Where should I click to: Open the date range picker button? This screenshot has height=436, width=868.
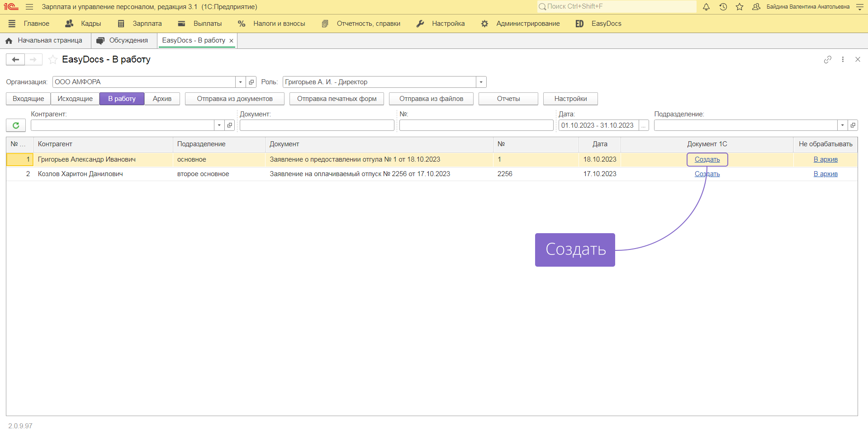pos(643,125)
